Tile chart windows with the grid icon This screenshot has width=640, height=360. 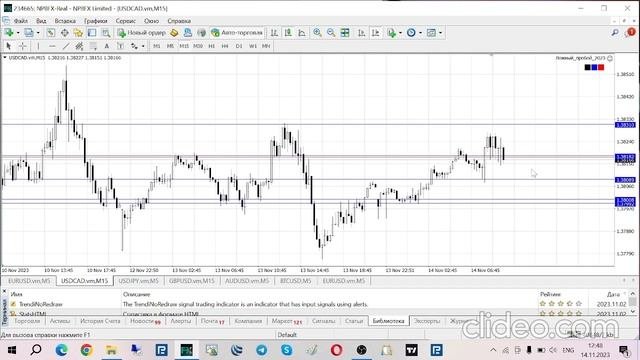click(x=345, y=33)
